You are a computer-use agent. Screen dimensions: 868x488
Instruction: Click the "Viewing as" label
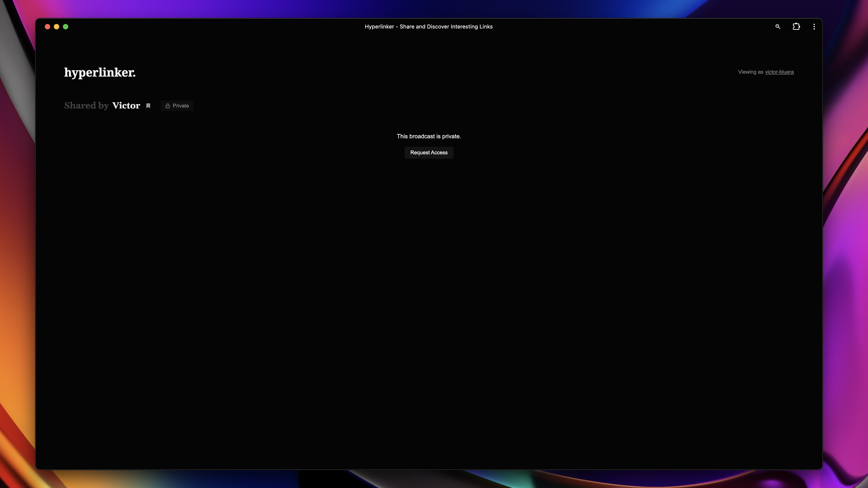click(750, 72)
